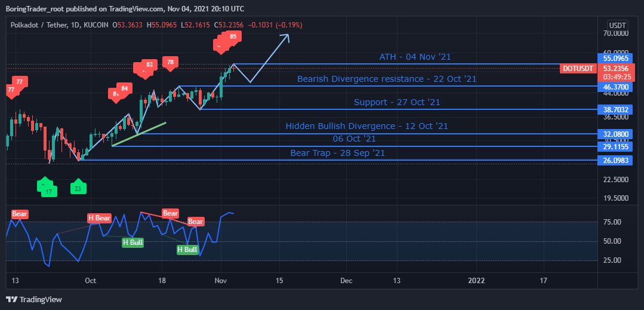Click the 55.0965 price level tag
Viewport: 644px width, 310px height.
click(615, 59)
